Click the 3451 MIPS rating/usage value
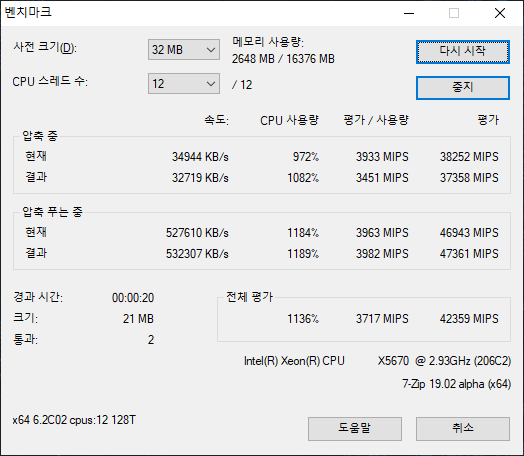The width and height of the screenshot is (524, 456). [x=382, y=178]
